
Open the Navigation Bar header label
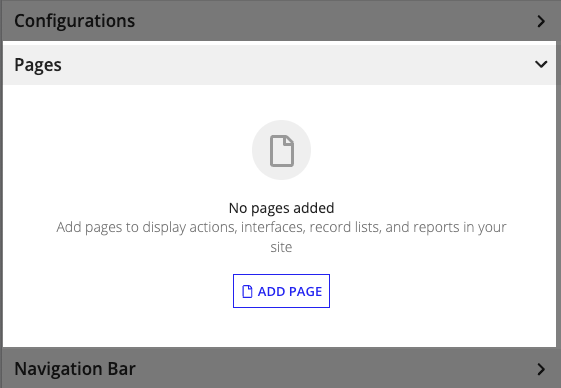point(75,369)
